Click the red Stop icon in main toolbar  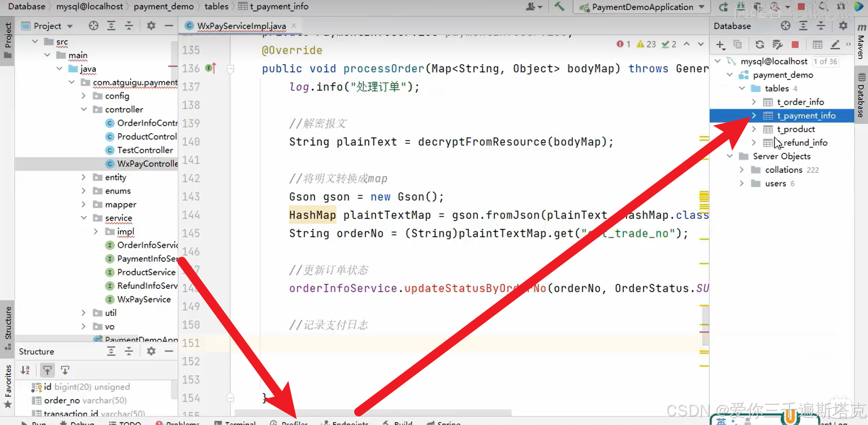801,7
